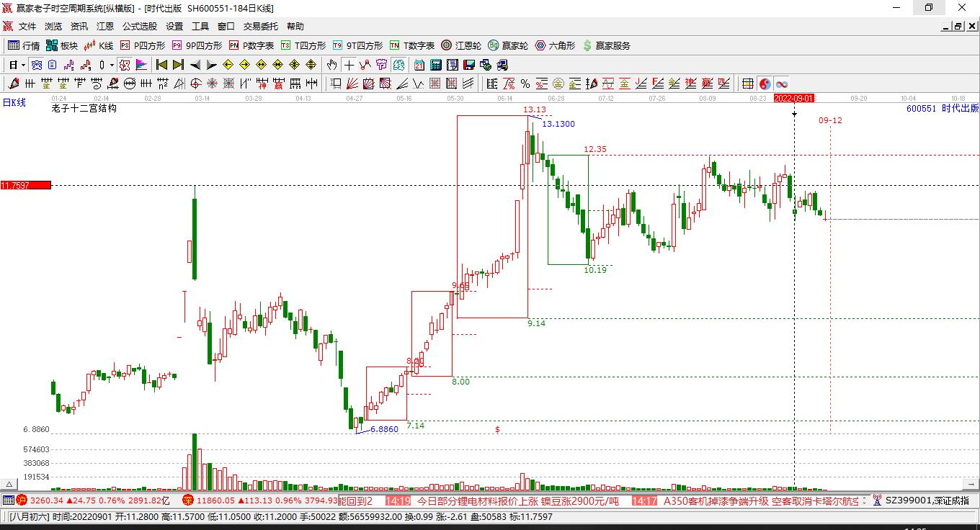
Task: Jump to first bar icon
Action: click(162, 65)
